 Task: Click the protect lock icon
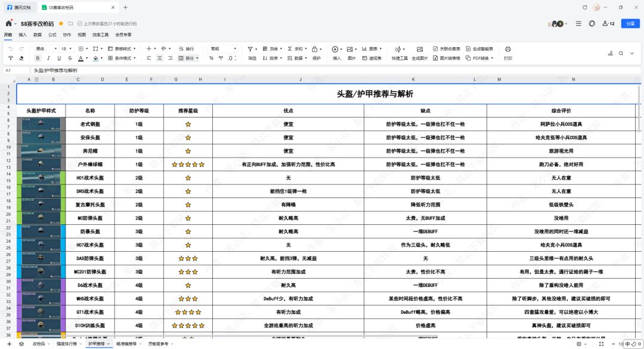pos(315,50)
